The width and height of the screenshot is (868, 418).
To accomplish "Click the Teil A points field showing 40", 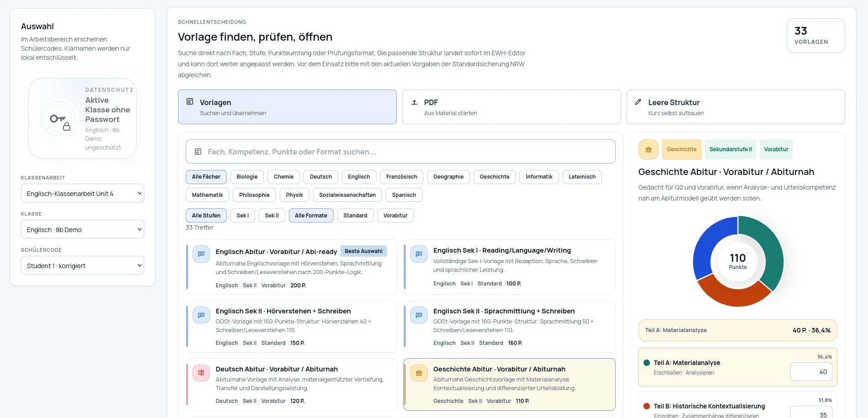I will coord(811,372).
